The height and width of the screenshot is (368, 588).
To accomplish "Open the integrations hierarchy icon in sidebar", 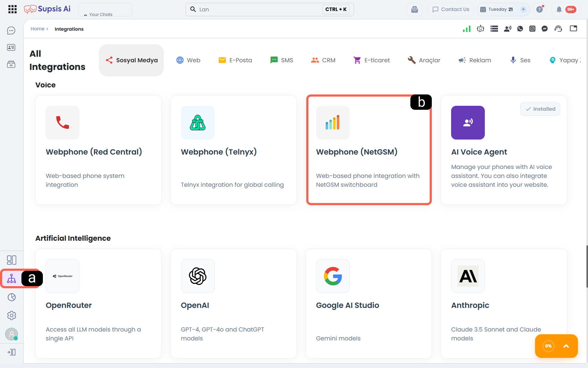I will point(12,278).
